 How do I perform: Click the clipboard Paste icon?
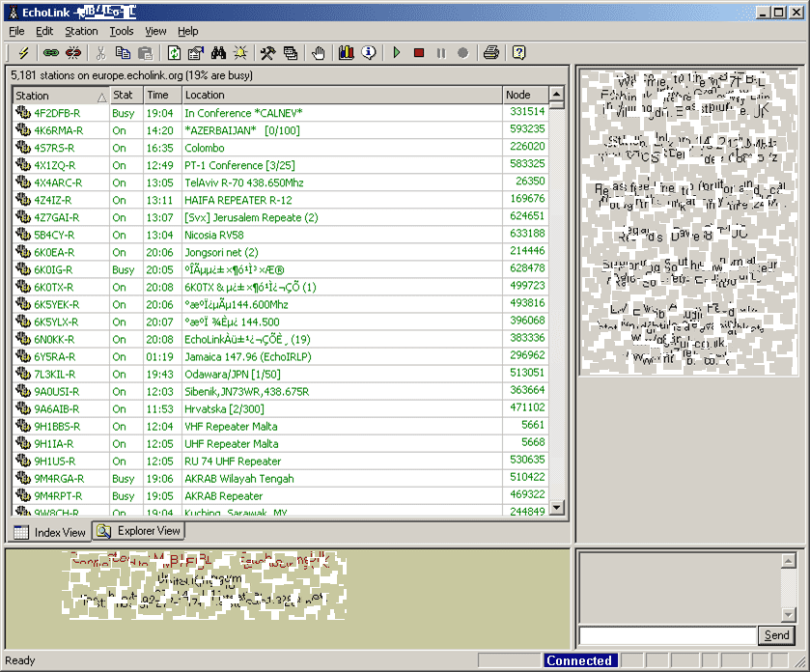click(x=146, y=52)
